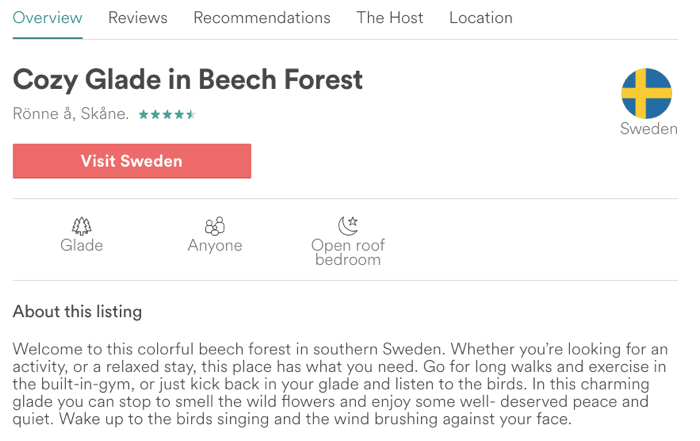This screenshot has width=700, height=441.
Task: Click the moon and star bedroom icon
Action: click(x=348, y=225)
